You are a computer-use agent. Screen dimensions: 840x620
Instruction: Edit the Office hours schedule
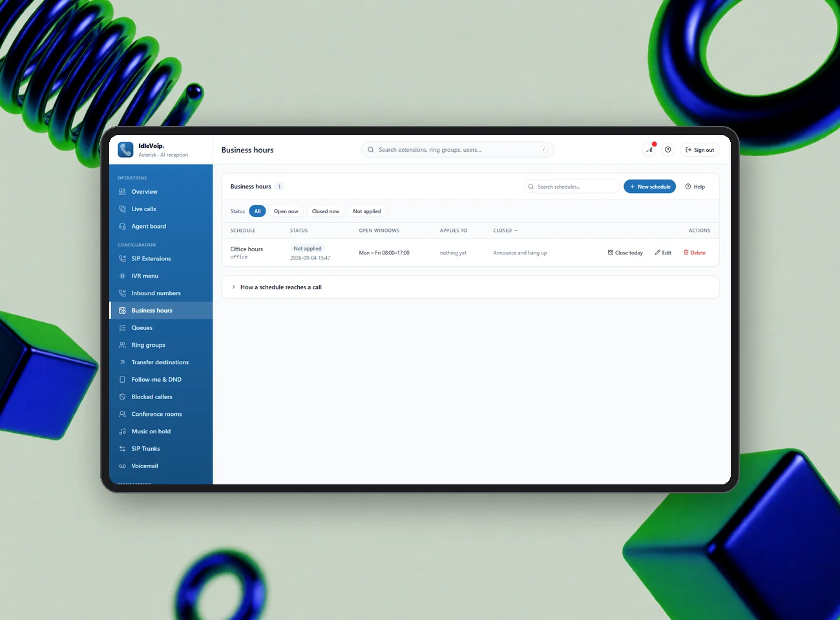663,253
